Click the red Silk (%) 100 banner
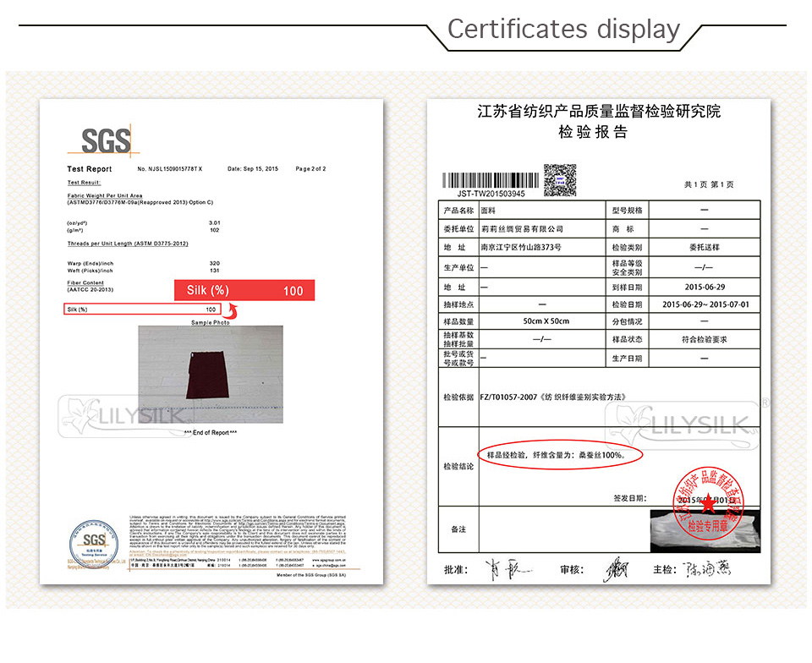The image size is (812, 663). coord(244,291)
